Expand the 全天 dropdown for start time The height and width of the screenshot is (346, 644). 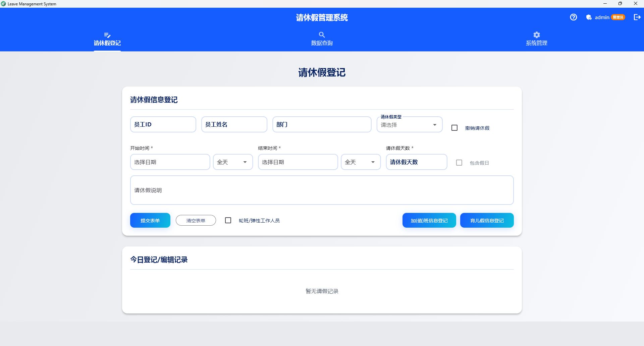tap(233, 162)
